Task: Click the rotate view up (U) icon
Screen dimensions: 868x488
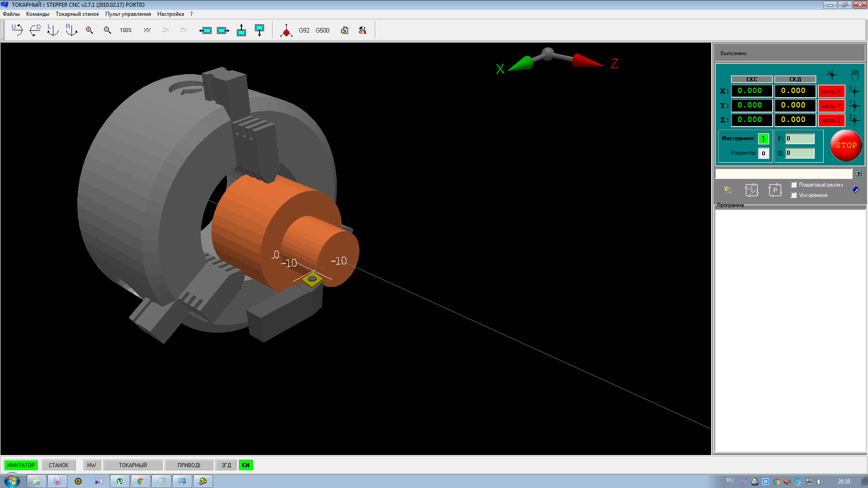Action: (17, 30)
